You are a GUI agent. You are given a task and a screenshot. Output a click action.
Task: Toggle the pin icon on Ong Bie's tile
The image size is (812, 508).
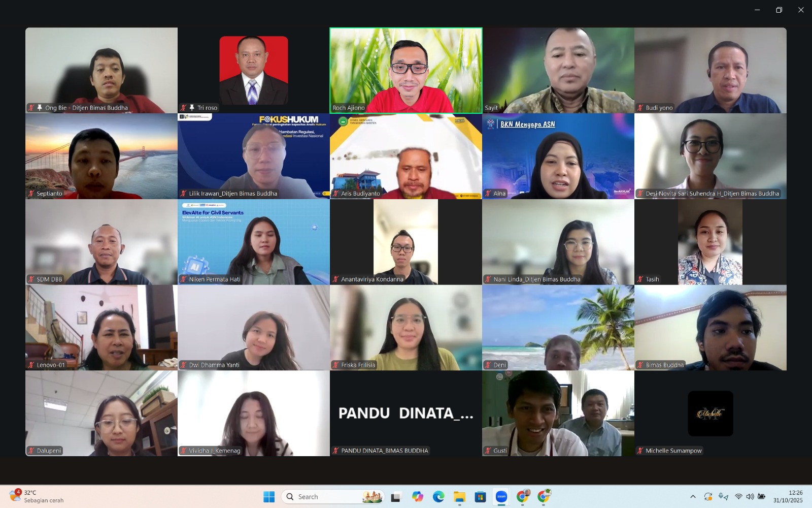pyautogui.click(x=40, y=108)
